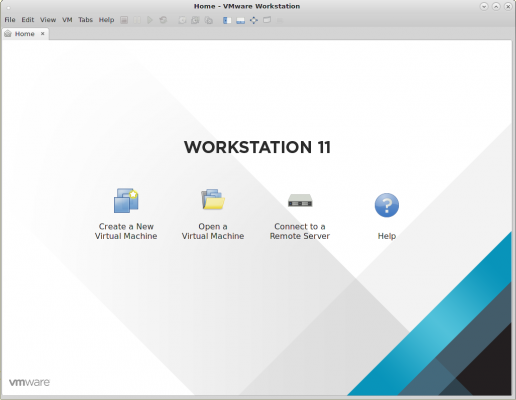Click the blue Help question mark icon
The width and height of the screenshot is (516, 400).
[x=387, y=205]
